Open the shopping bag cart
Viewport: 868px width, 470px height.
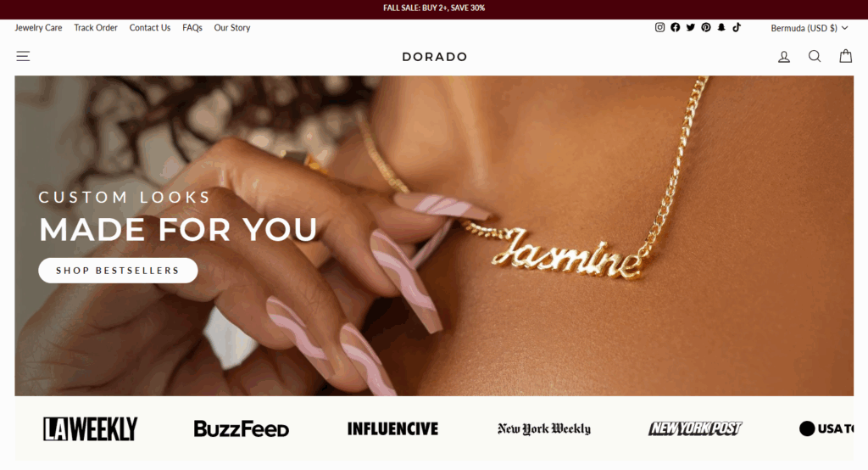(845, 56)
